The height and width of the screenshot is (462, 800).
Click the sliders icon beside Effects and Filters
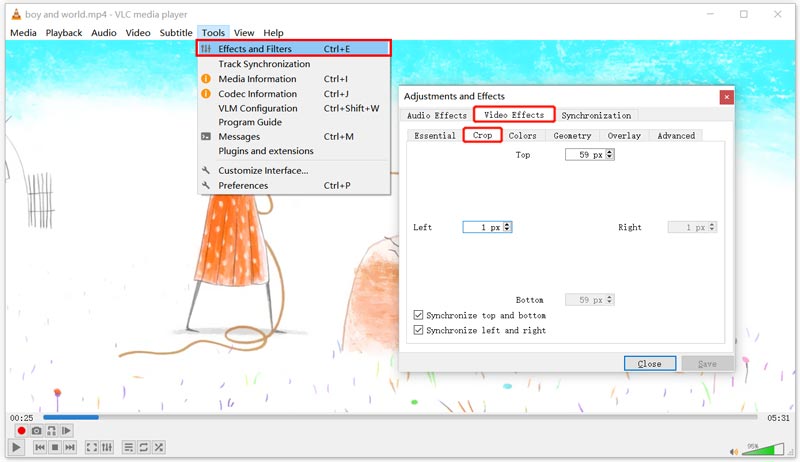[x=206, y=48]
